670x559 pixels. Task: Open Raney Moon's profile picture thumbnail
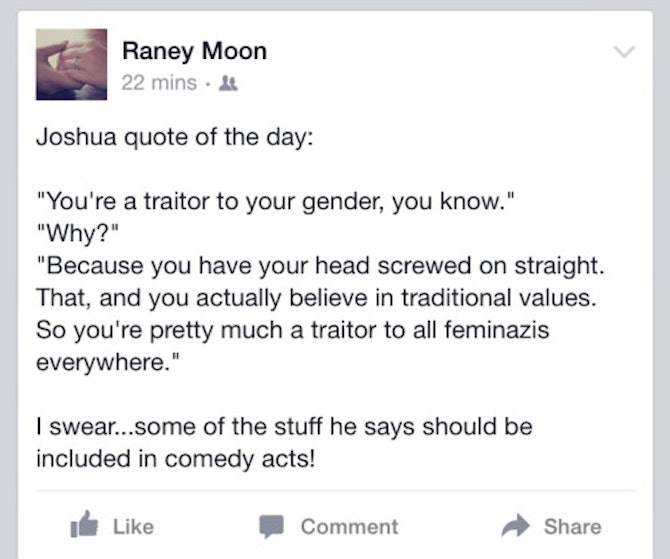pos(71,63)
